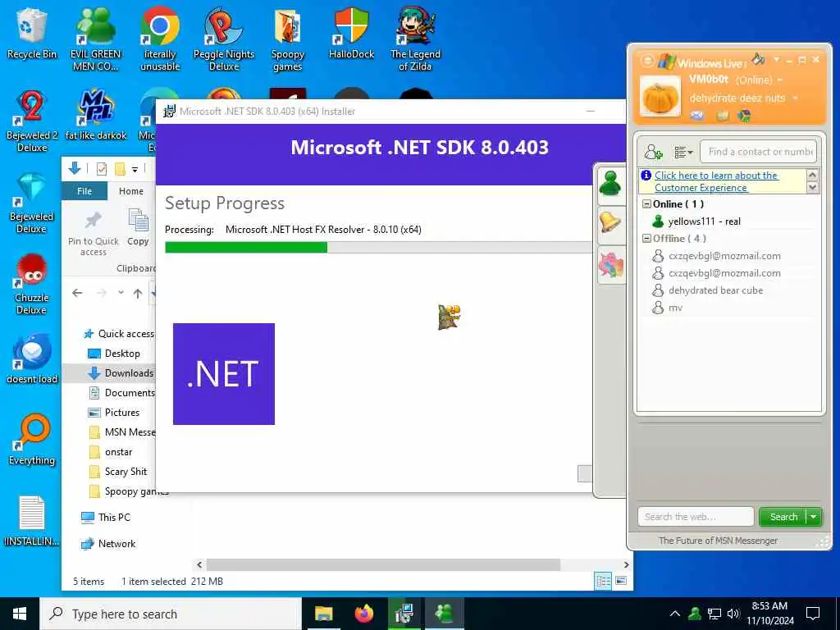Click the Search the web input field
840x630 pixels.
[x=696, y=517]
